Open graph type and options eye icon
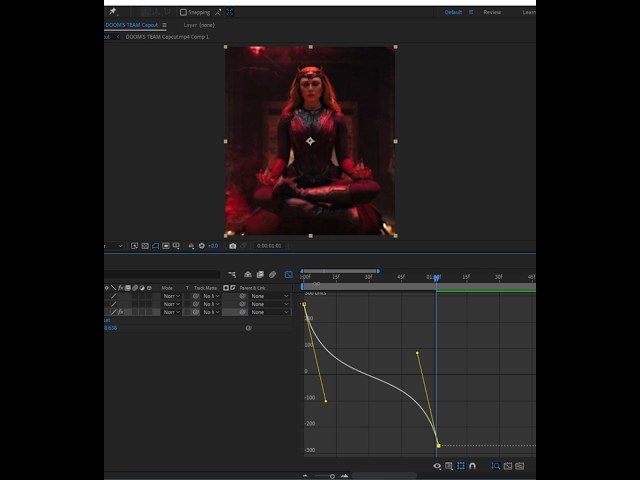This screenshot has width=640, height=480. tap(437, 466)
